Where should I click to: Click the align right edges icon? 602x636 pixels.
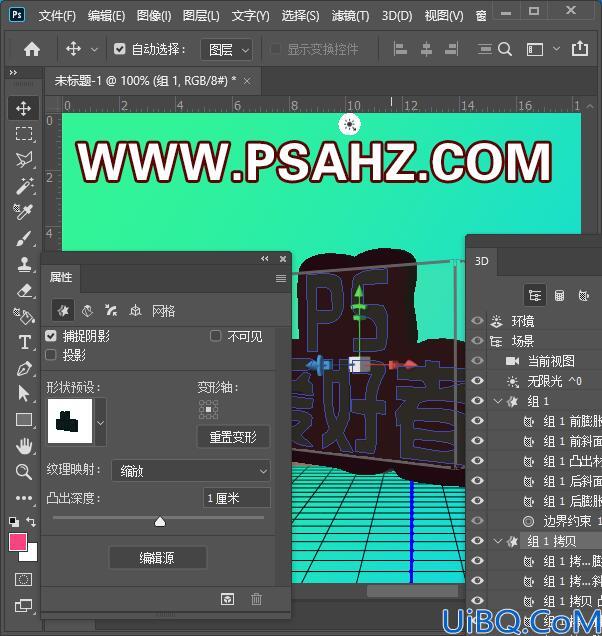coord(452,49)
